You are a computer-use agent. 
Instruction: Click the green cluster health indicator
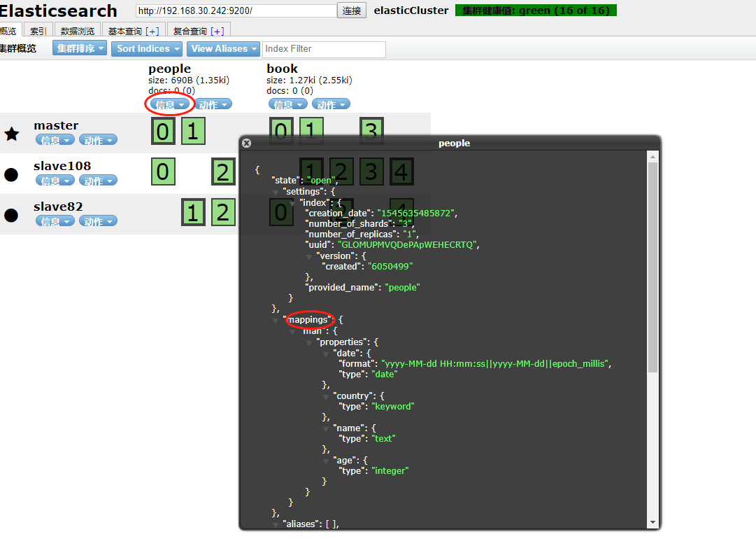536,10
